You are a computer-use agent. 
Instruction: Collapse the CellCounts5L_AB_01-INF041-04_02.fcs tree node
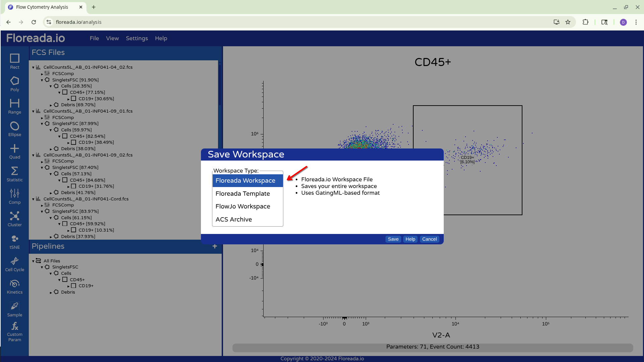click(33, 67)
